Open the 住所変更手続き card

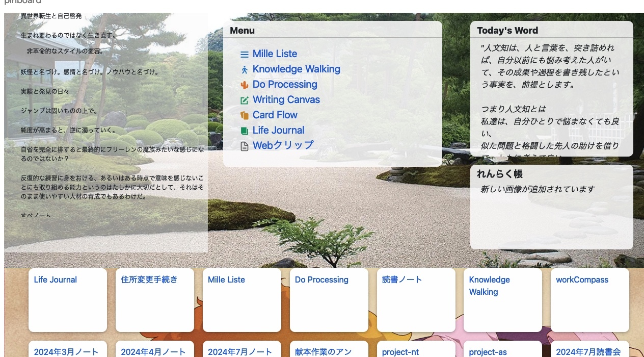tap(155, 300)
